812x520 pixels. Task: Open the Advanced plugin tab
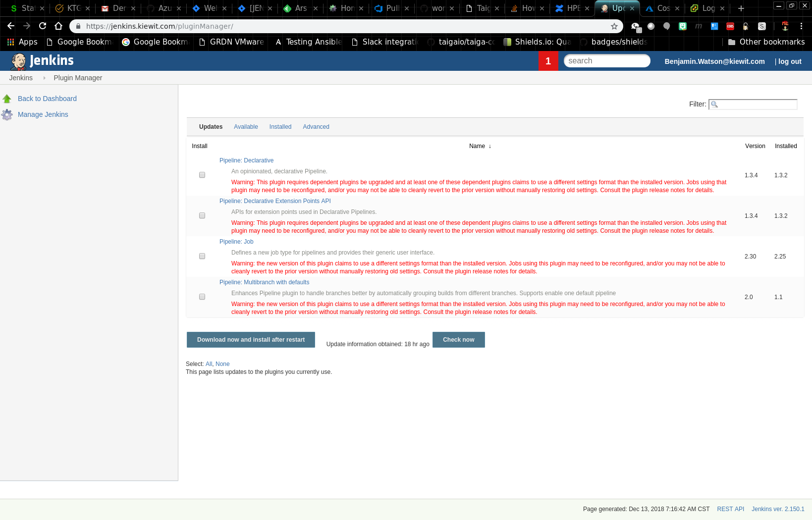point(316,127)
